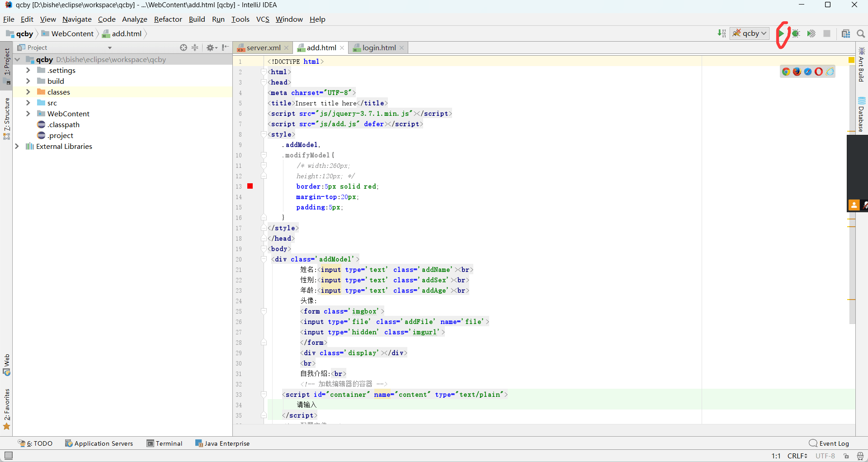Expand the WebContent folder in tree
The height and width of the screenshot is (462, 868).
tap(28, 114)
